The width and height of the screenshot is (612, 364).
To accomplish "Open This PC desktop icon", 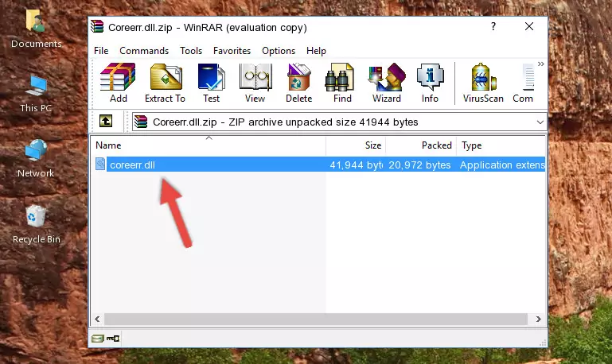I will click(36, 94).
